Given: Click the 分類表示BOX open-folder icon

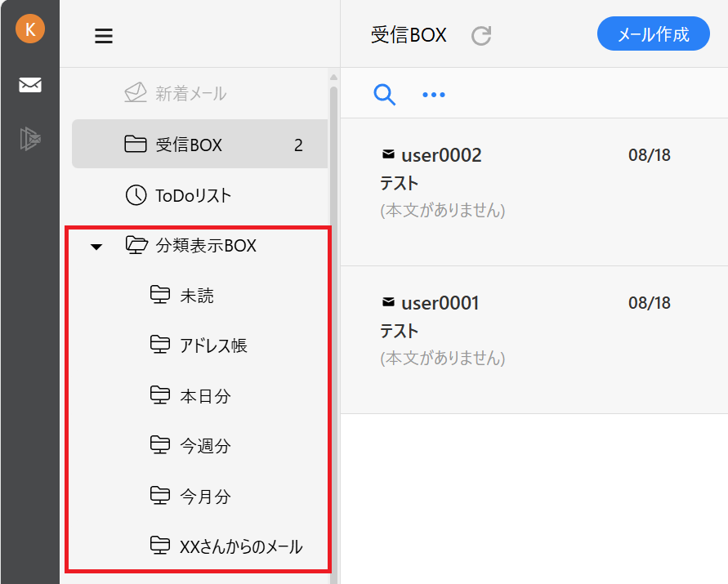Looking at the screenshot, I should tap(137, 245).
